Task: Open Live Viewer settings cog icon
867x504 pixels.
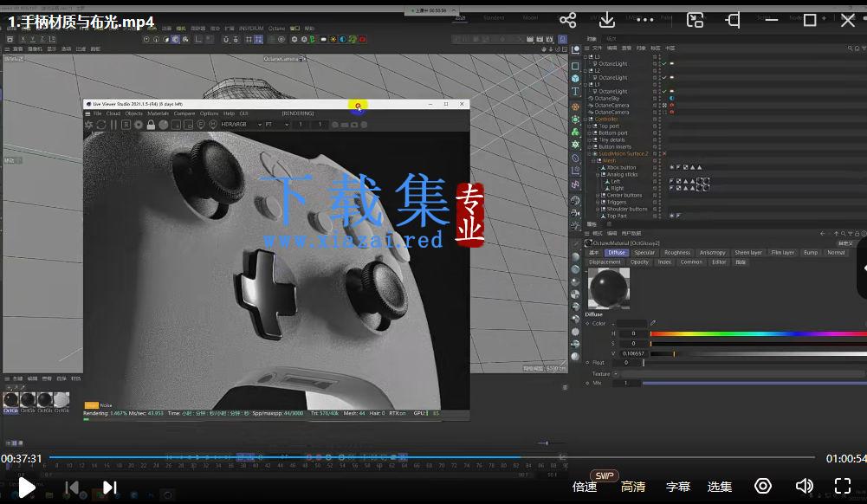Action: pos(139,125)
